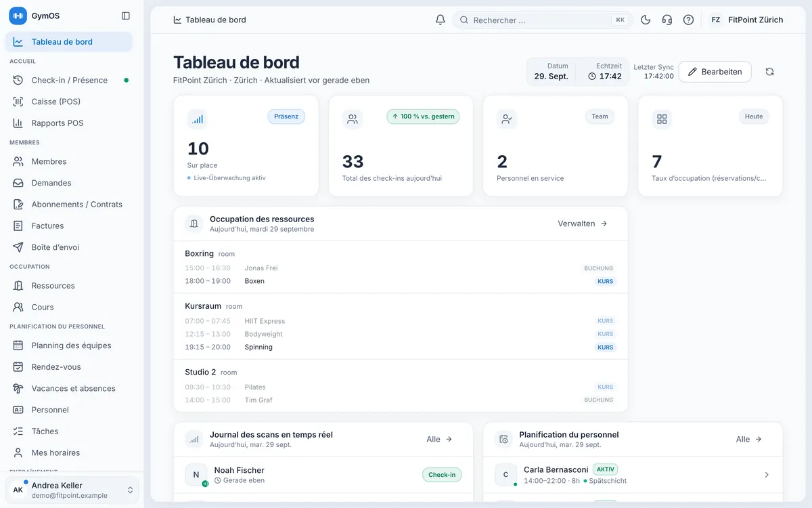
Task: Collapse the sidebar with the panel icon
Action: (126, 16)
